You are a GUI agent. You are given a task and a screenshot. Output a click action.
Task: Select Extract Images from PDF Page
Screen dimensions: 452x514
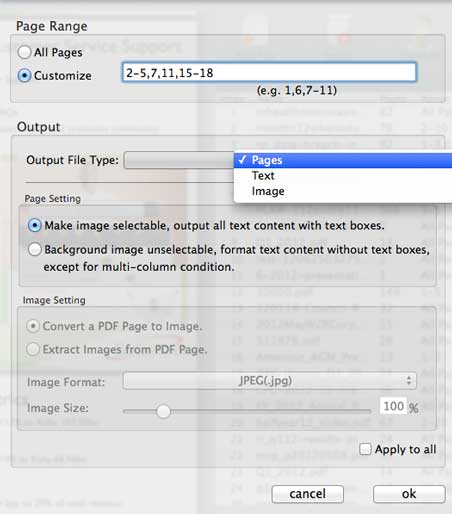[33, 349]
